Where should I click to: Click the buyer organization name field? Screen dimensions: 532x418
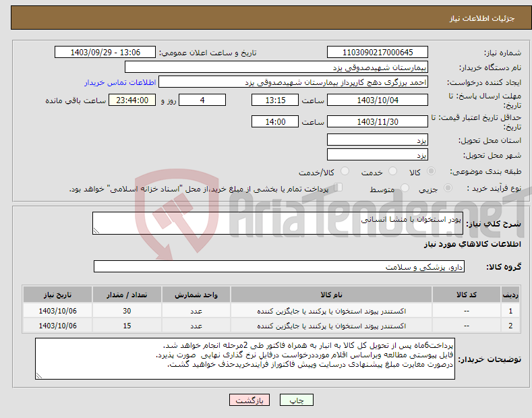[276, 67]
